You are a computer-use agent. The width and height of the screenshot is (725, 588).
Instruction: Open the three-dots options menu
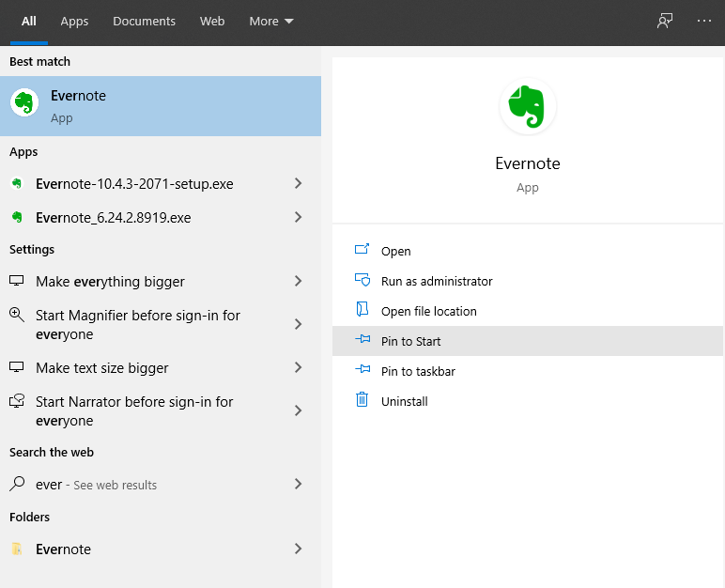tap(704, 21)
